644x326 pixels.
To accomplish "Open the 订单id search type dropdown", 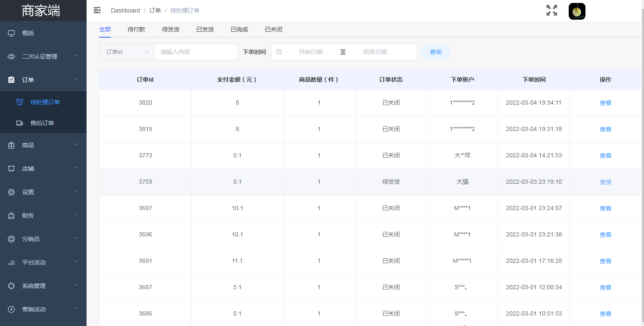I will [x=127, y=52].
